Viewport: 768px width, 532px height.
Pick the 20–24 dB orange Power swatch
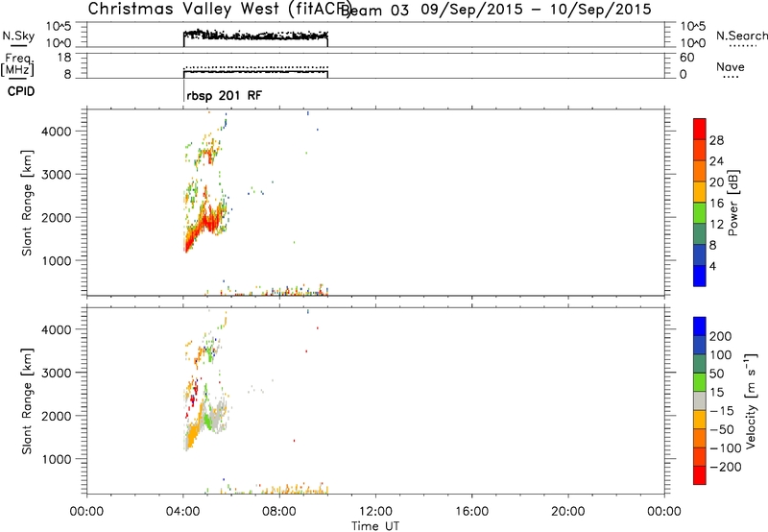[700, 171]
